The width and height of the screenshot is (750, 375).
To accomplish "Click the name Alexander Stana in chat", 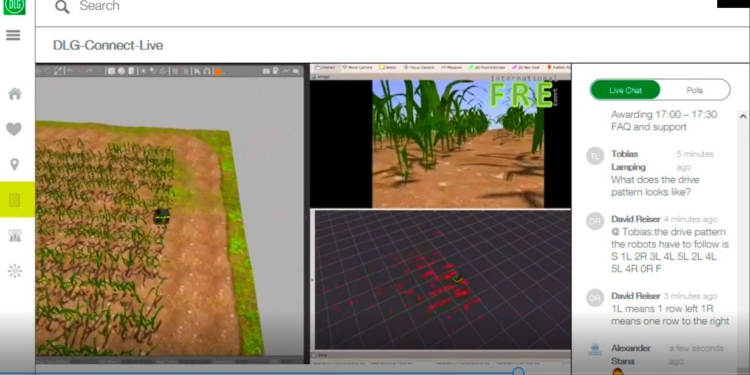I will point(630,354).
